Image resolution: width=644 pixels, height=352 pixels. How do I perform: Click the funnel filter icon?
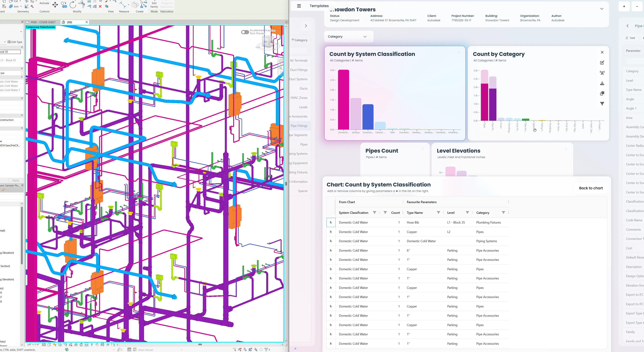click(x=602, y=104)
